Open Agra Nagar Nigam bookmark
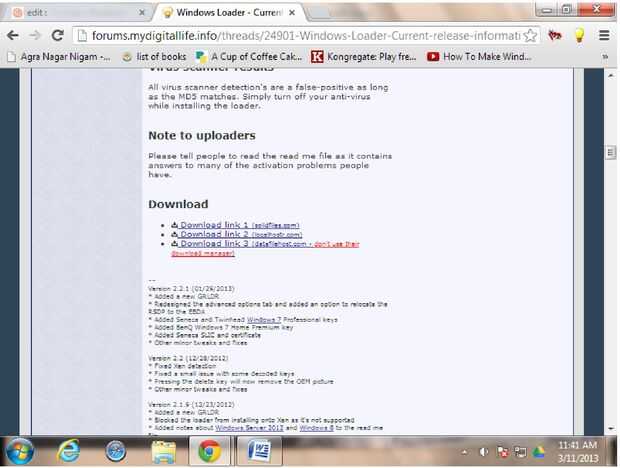The image size is (620, 468). 59,57
